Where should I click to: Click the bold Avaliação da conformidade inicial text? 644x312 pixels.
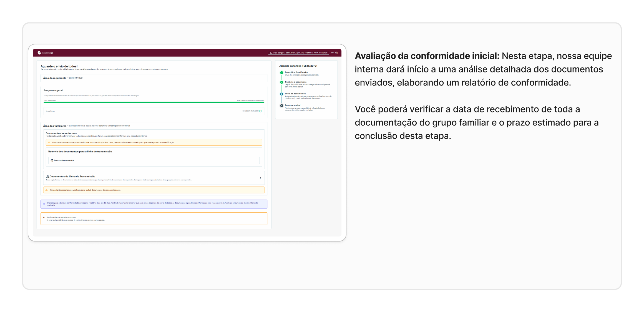point(427,56)
